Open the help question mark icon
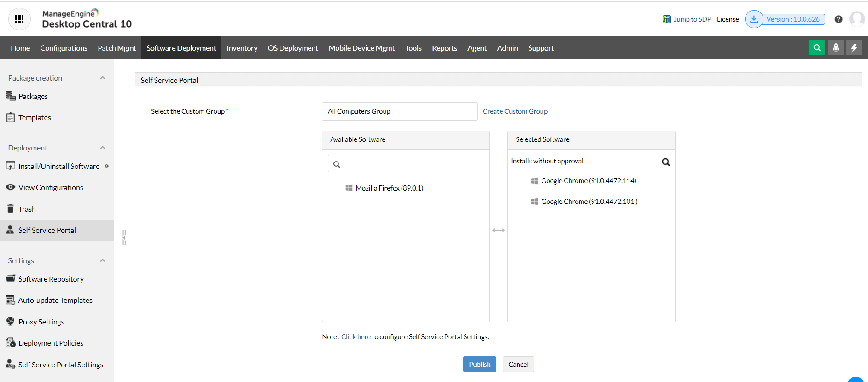The image size is (868, 382). [x=839, y=19]
